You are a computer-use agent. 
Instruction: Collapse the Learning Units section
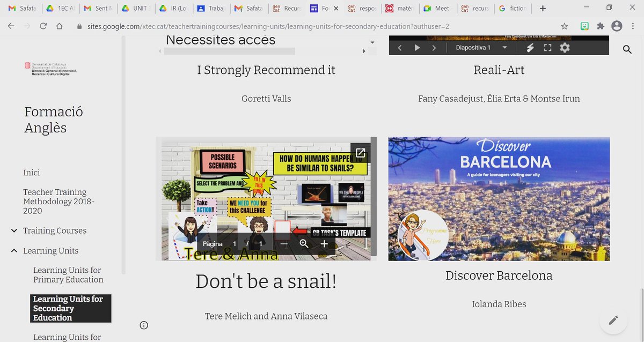pyautogui.click(x=14, y=251)
